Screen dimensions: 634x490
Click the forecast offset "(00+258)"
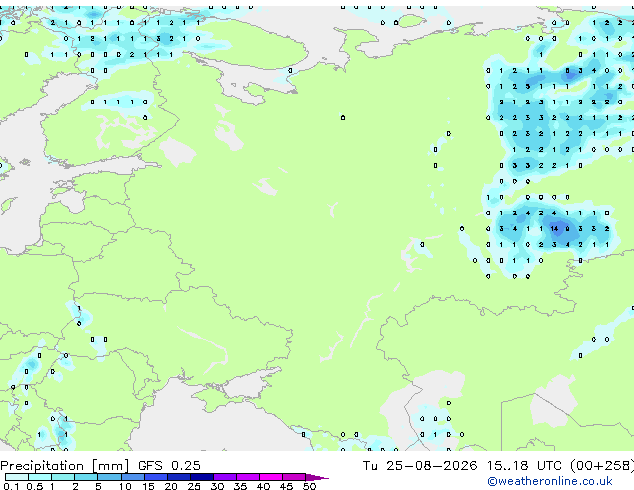point(602,466)
